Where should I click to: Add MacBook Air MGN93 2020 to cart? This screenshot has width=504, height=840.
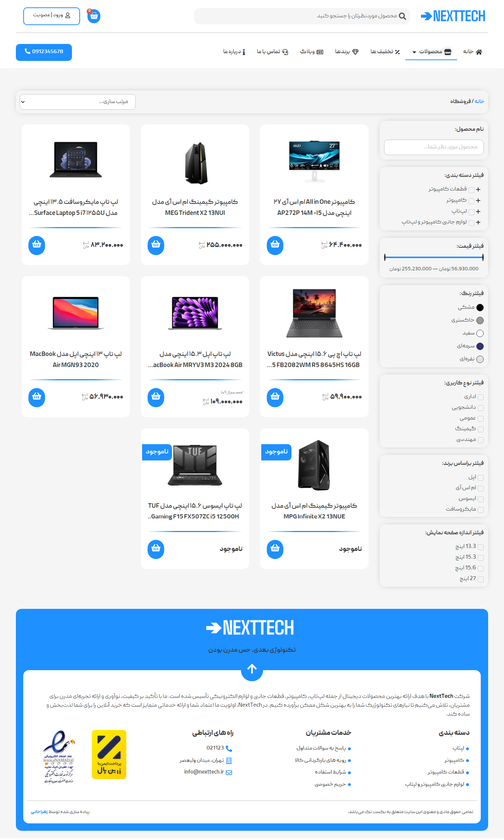point(37,397)
